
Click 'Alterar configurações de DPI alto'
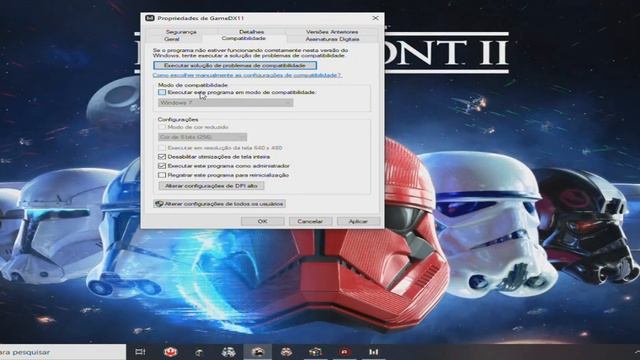pos(211,186)
